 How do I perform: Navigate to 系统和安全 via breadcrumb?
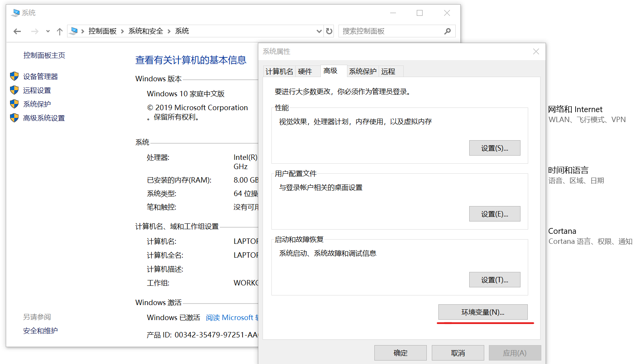coord(145,31)
